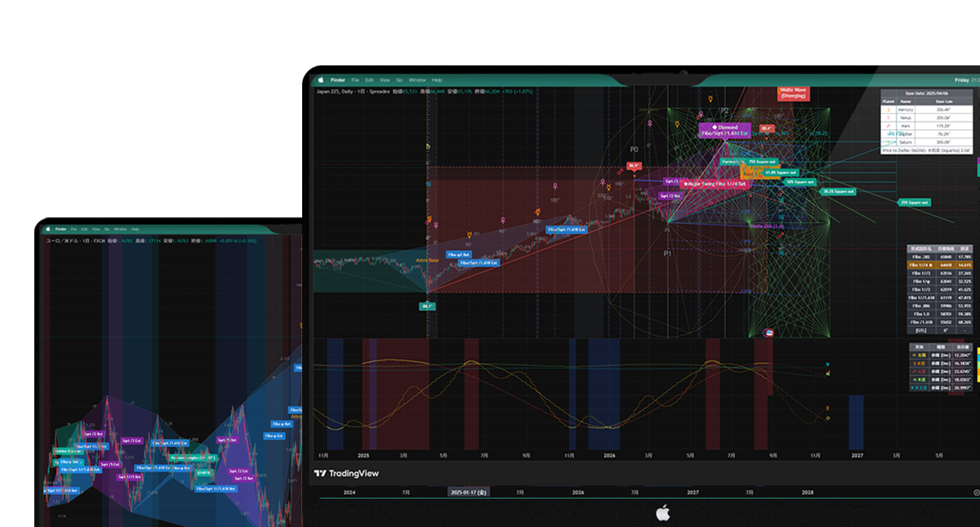The height and width of the screenshot is (527, 980).
Task: Open the Help menu in the tablet window
Action: click(x=135, y=229)
